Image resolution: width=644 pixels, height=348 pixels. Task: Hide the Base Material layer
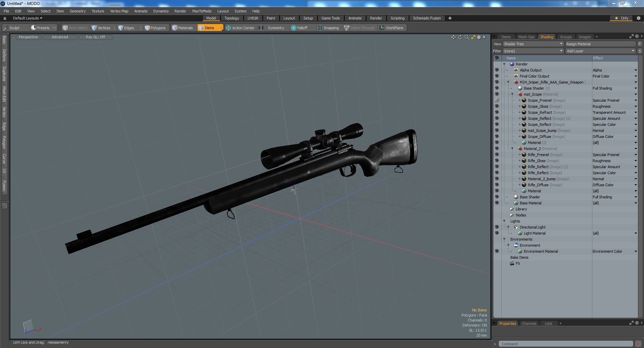point(497,203)
